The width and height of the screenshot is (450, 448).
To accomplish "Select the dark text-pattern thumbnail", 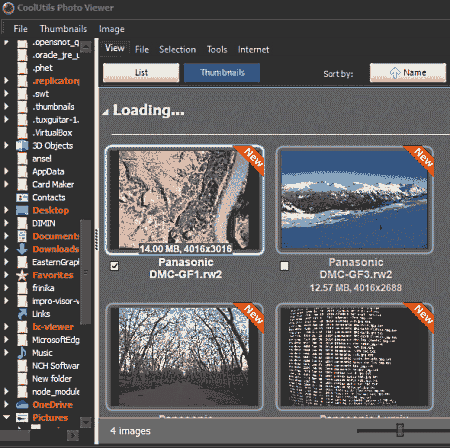I will pos(355,357).
